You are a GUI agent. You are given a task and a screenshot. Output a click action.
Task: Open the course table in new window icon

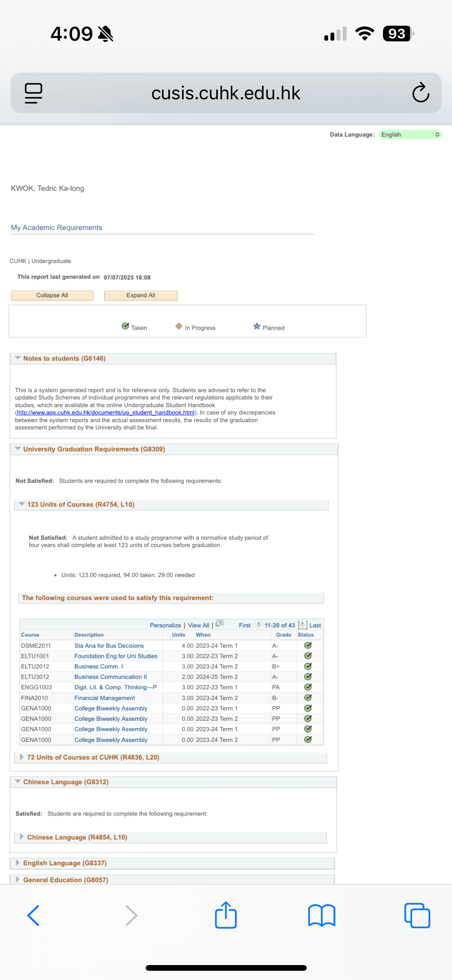[219, 623]
